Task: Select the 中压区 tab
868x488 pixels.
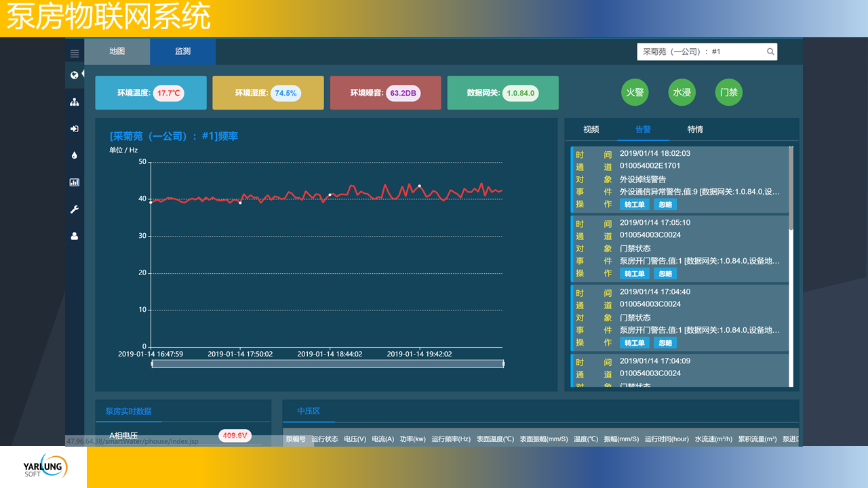Action: click(x=309, y=411)
